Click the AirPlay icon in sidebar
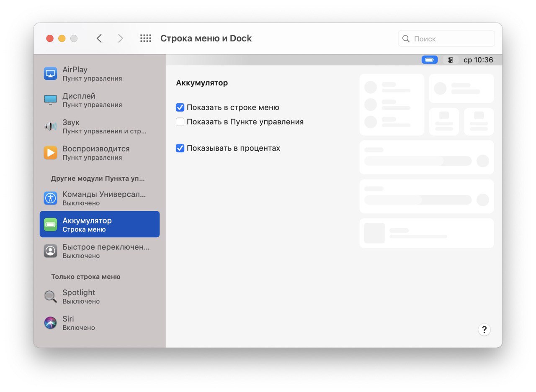 [50, 73]
